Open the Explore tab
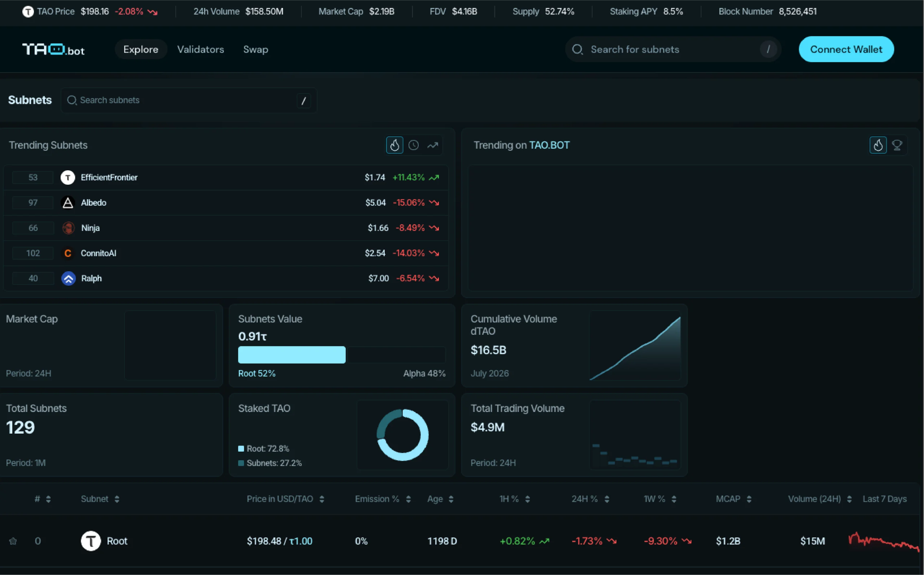924x575 pixels. pos(141,49)
